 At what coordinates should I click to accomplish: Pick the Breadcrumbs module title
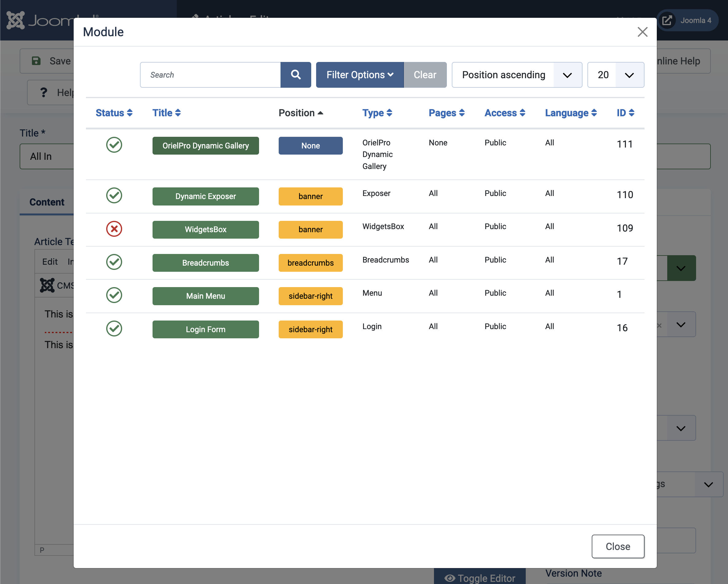[206, 263]
